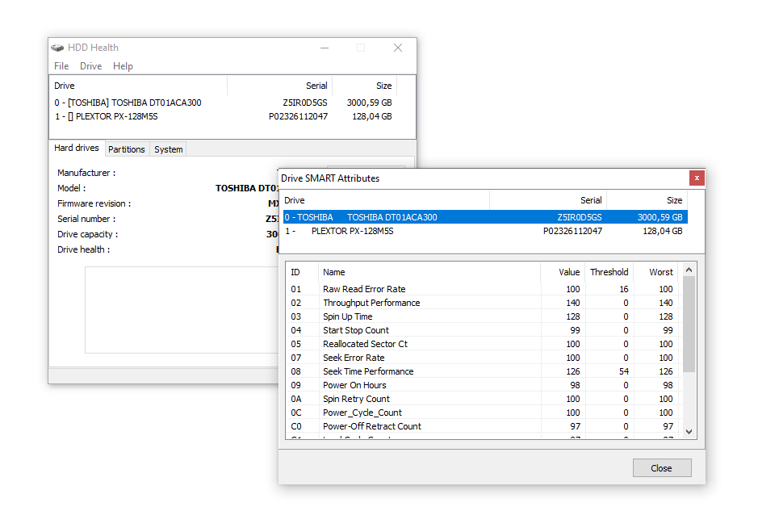Select the Seek Time Performance row
The image size is (758, 532).
484,371
